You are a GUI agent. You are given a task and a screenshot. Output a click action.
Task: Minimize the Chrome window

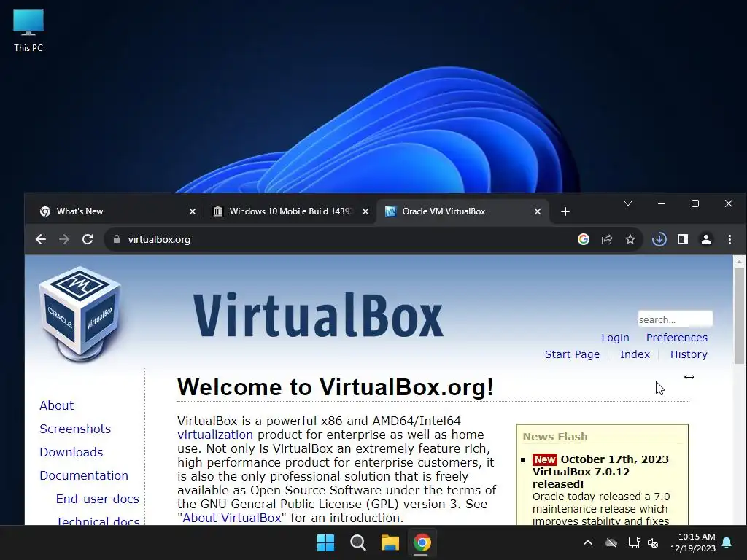(x=661, y=204)
